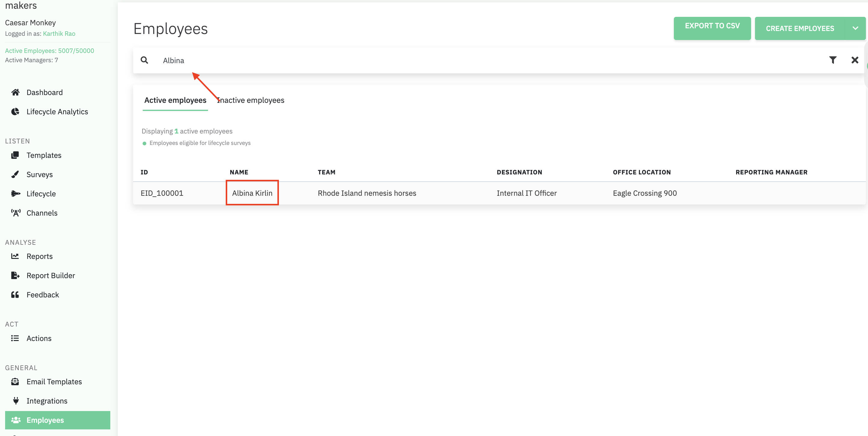The height and width of the screenshot is (436, 868).
Task: Clear the search with the X icon
Action: click(854, 60)
